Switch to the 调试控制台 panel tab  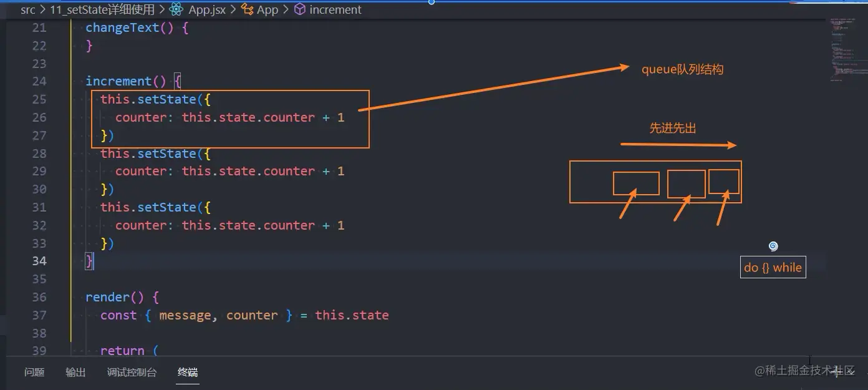(132, 372)
